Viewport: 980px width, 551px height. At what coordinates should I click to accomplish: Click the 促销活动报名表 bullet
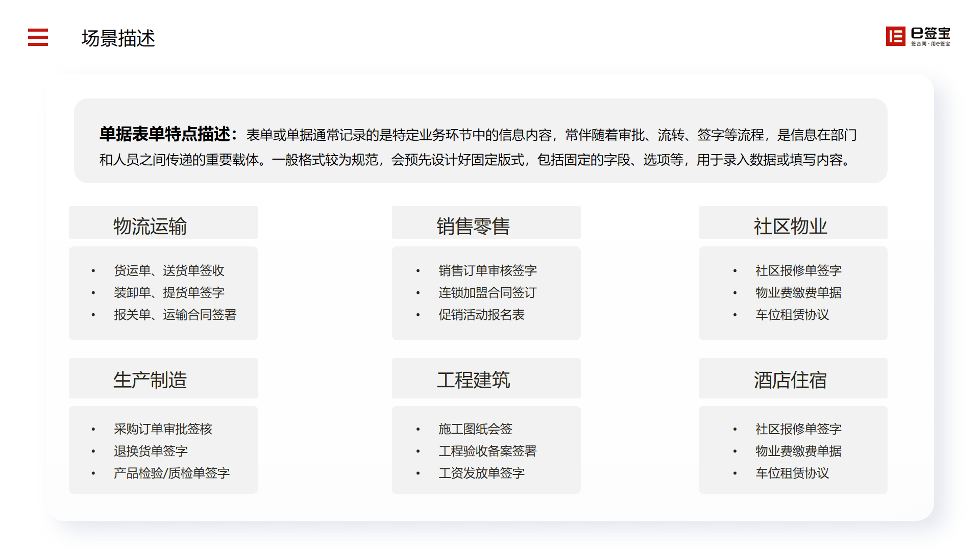coord(481,314)
